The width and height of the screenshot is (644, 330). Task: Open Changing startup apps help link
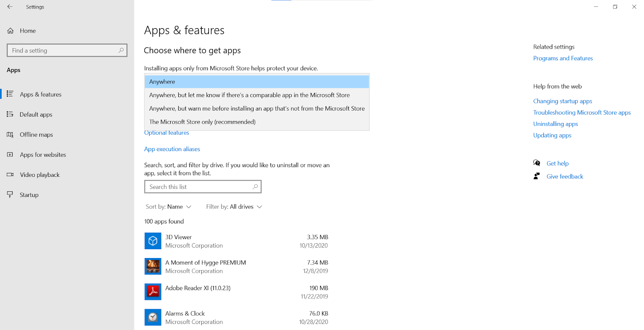(x=562, y=101)
